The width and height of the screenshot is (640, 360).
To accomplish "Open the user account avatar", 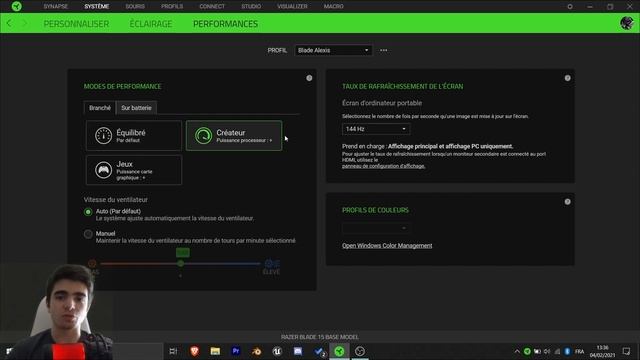I will pos(627,23).
